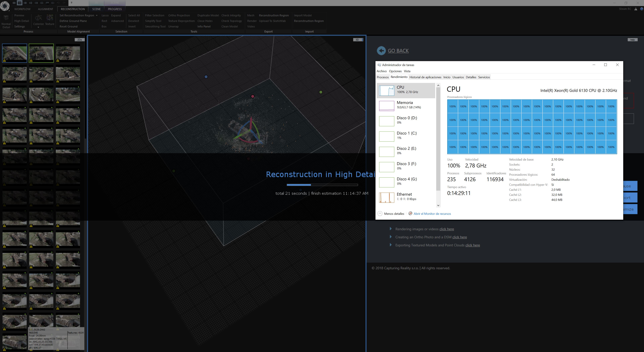This screenshot has width=644, height=352.
Task: Select the Texture tool icon
Action: click(49, 18)
